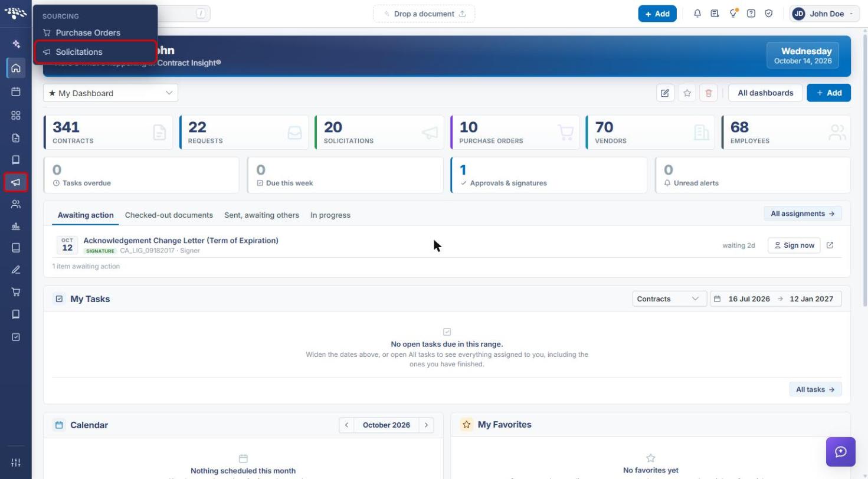Go to previous month in Calendar widget
The image size is (868, 479).
click(x=346, y=425)
